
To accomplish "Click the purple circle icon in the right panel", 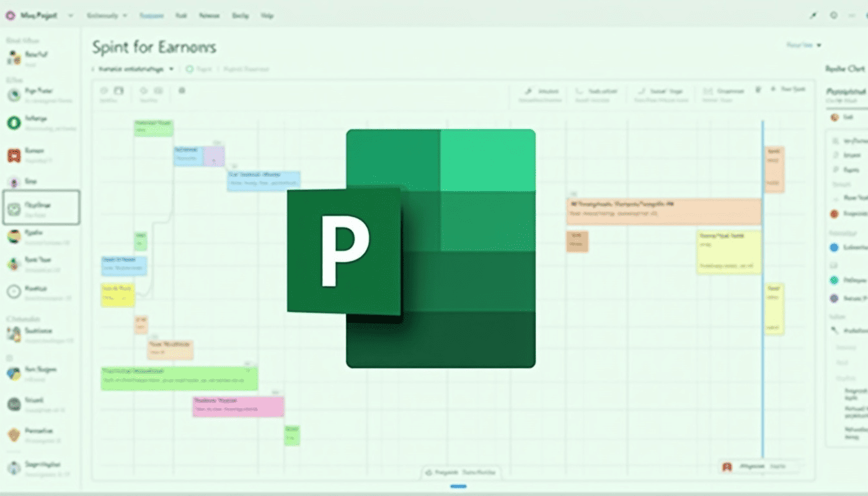I will click(x=834, y=298).
